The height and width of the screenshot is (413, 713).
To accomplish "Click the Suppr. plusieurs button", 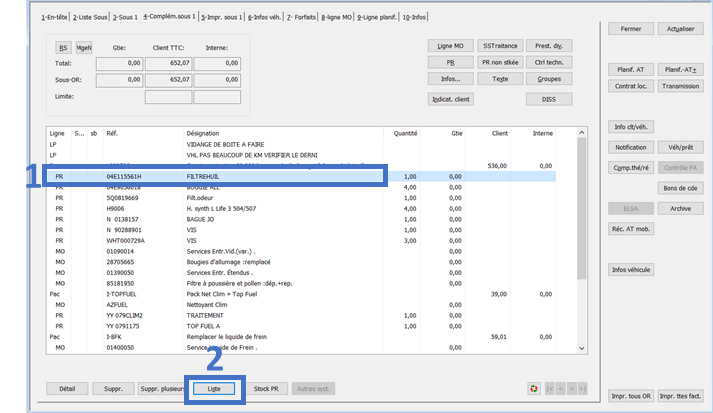I will pos(162,389).
